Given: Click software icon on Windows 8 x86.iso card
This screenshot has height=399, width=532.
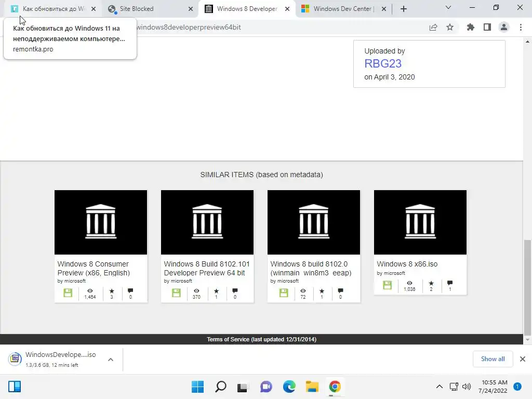Looking at the screenshot, I should (x=387, y=285).
